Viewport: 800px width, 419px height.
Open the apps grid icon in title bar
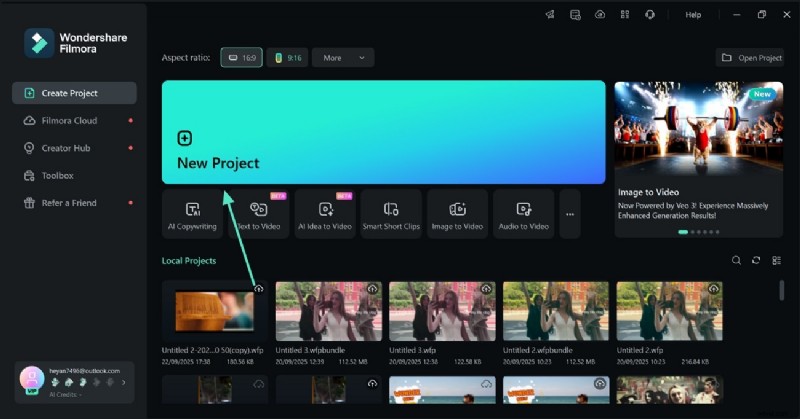tap(625, 15)
